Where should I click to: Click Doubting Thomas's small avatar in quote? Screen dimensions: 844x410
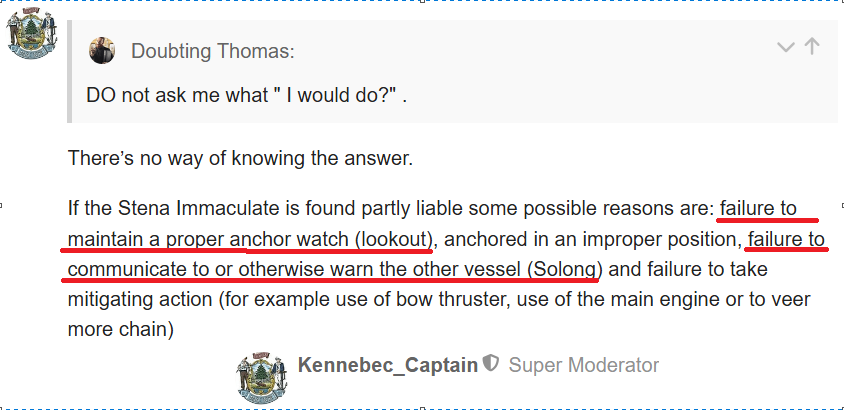click(102, 50)
